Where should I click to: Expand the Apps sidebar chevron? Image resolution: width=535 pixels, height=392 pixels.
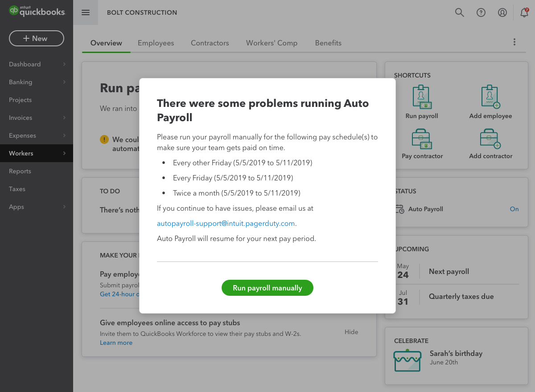tap(64, 207)
